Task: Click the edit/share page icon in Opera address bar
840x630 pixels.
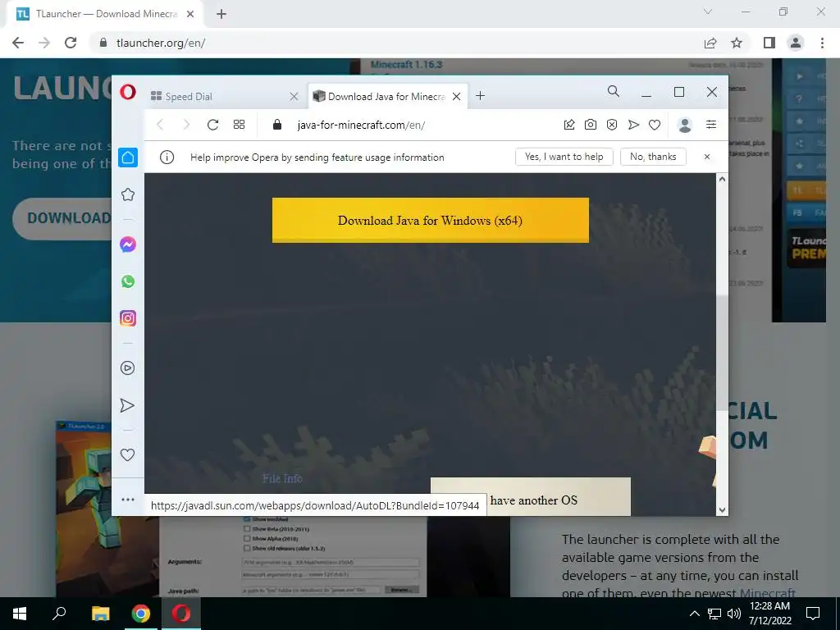Action: point(569,125)
